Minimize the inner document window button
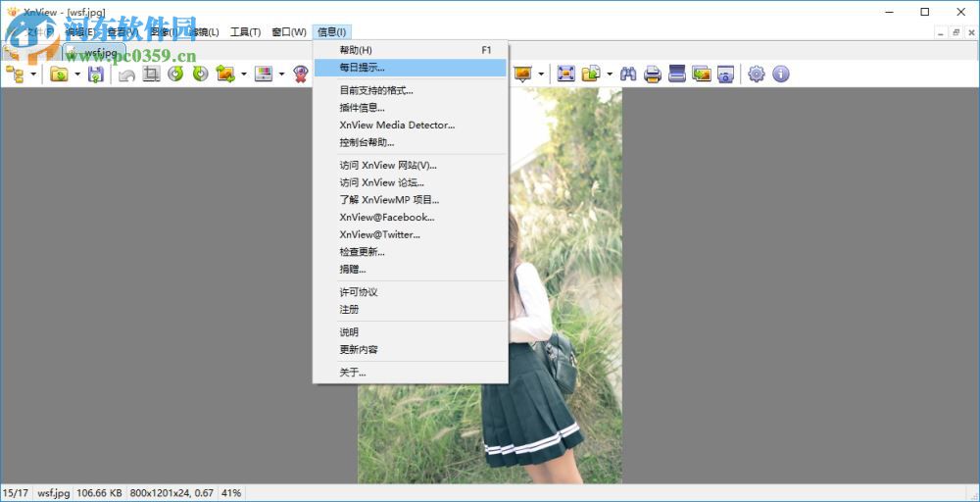The width and height of the screenshot is (980, 502). tap(943, 32)
